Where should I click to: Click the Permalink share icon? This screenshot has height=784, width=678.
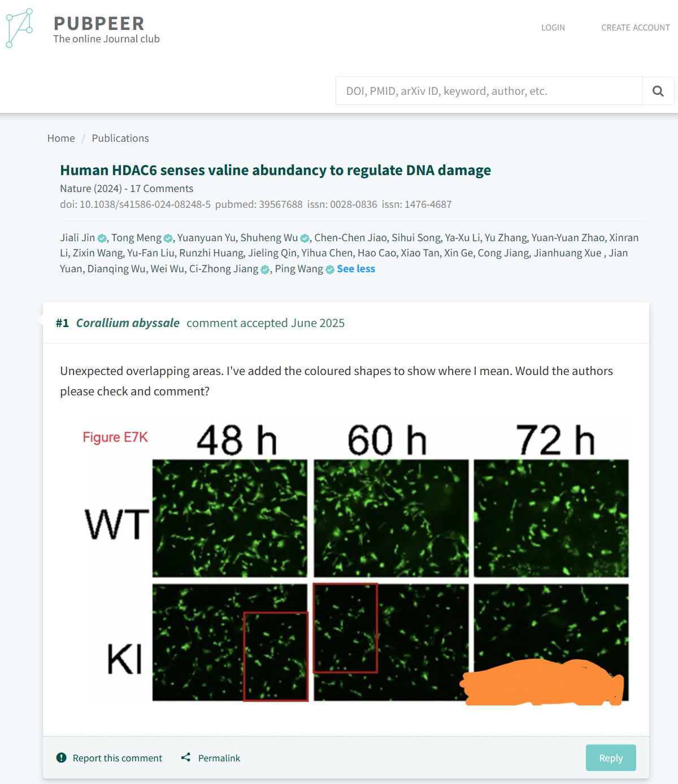186,757
